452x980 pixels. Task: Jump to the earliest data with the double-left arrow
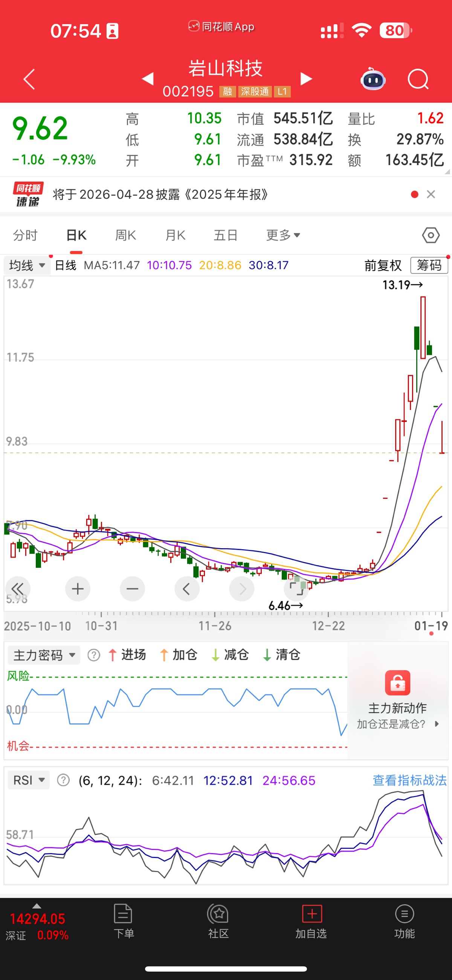coord(17,589)
